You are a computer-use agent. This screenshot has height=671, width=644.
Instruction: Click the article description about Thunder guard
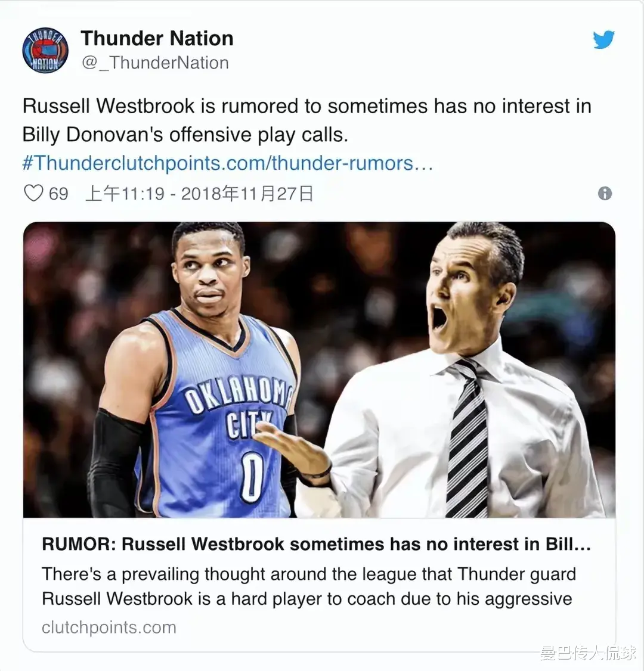coord(308,586)
